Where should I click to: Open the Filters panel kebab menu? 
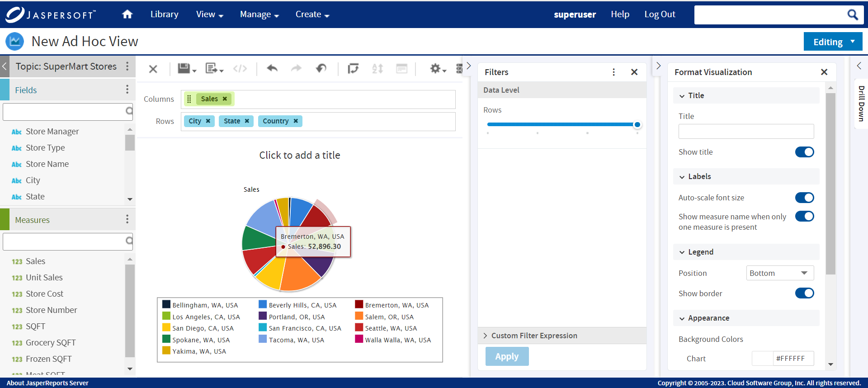pyautogui.click(x=613, y=72)
